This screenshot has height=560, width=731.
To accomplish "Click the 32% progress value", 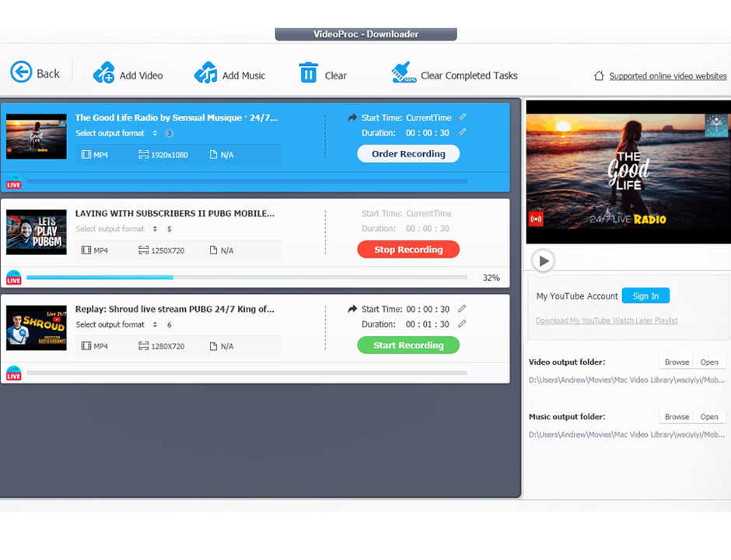I will pos(491,278).
